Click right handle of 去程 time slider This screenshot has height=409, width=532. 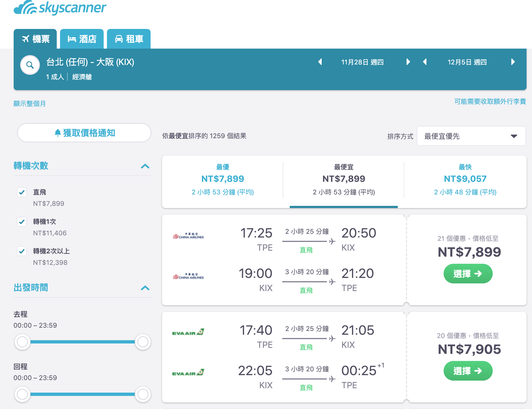pos(143,342)
